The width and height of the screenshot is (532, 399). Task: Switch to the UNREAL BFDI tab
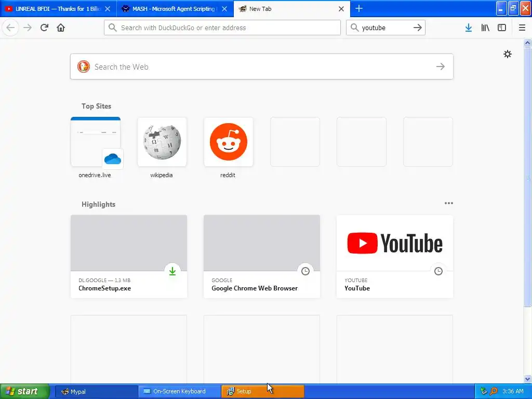point(58,9)
